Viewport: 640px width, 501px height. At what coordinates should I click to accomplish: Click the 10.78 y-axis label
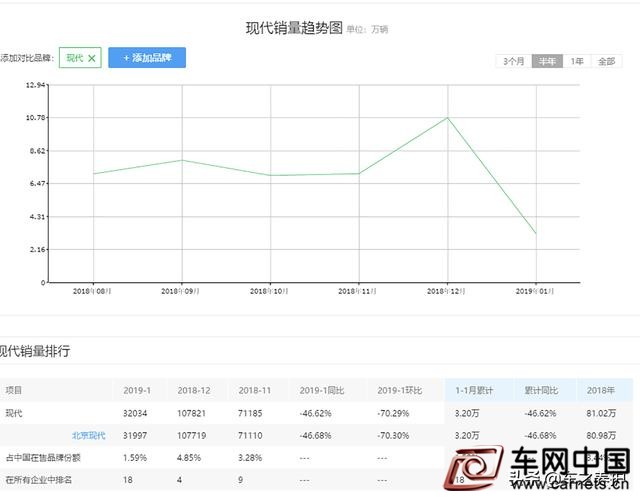(x=36, y=118)
